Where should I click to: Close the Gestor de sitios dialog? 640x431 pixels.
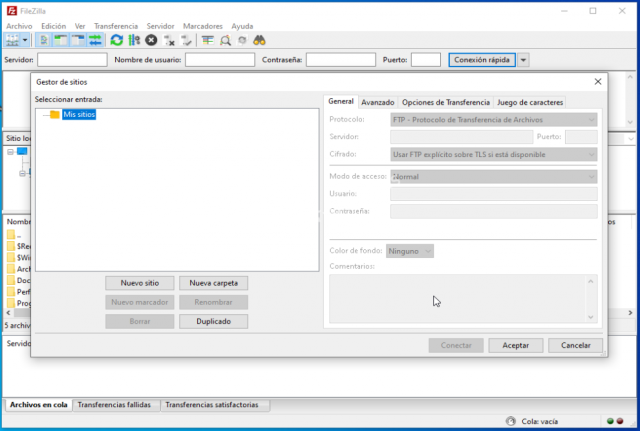tap(598, 82)
